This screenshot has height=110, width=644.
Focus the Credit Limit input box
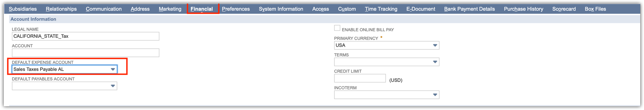click(x=360, y=78)
